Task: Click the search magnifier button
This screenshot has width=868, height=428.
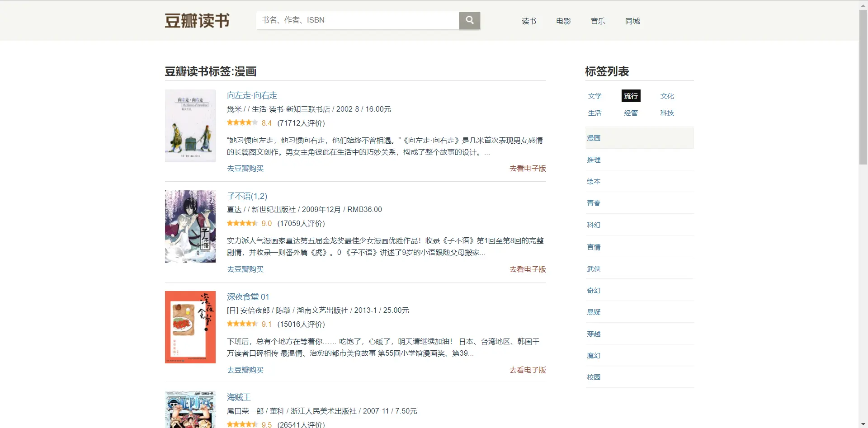Action: click(470, 20)
